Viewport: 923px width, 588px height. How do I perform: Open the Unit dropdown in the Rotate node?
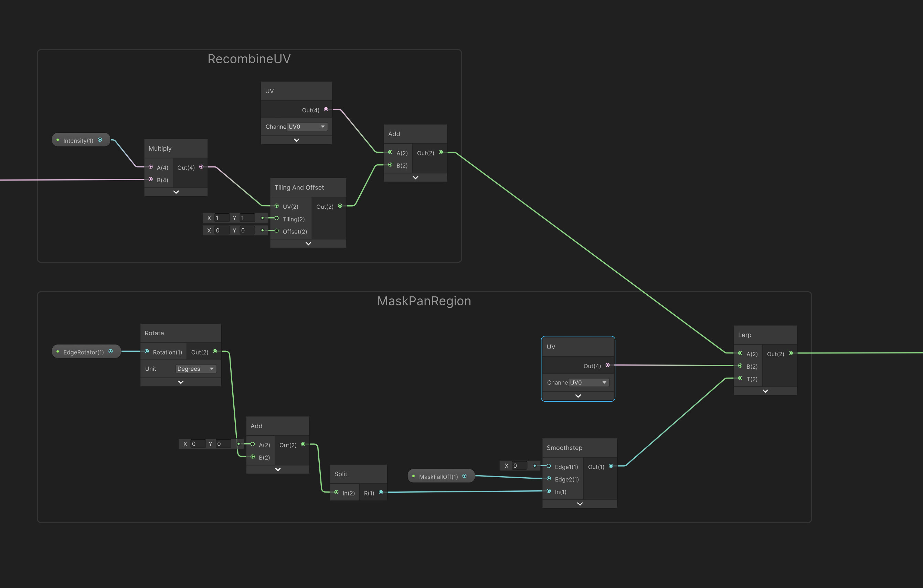tap(196, 369)
